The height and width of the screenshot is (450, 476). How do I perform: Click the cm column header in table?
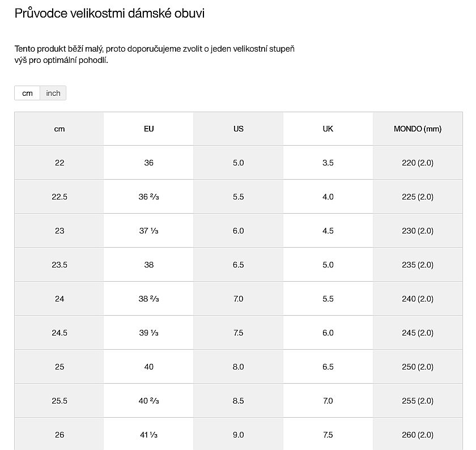pyautogui.click(x=59, y=129)
